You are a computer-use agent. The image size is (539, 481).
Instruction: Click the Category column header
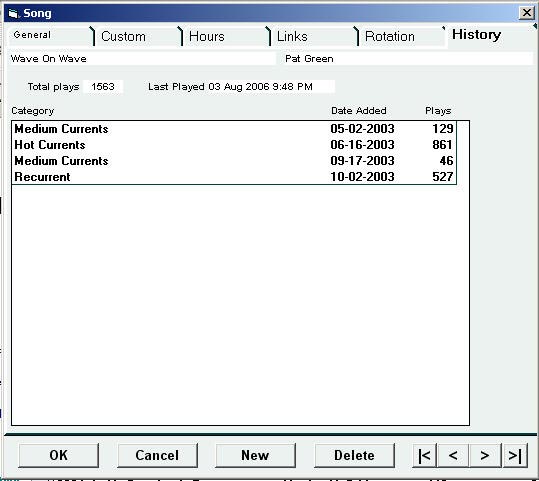pyautogui.click(x=33, y=111)
